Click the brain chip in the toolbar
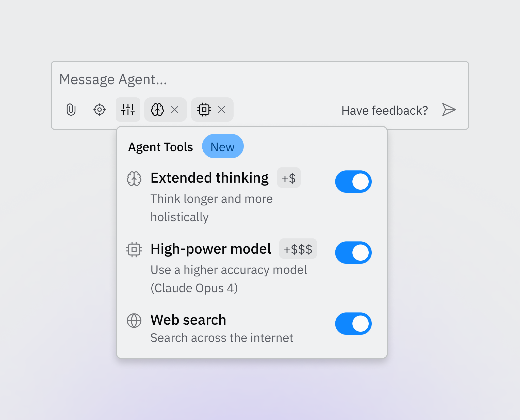Image resolution: width=520 pixels, height=420 pixels. point(157,110)
